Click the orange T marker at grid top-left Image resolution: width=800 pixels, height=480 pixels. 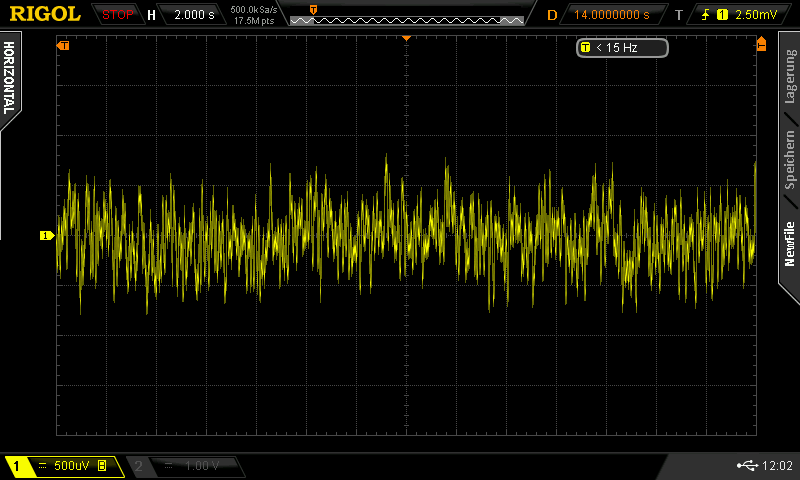63,46
